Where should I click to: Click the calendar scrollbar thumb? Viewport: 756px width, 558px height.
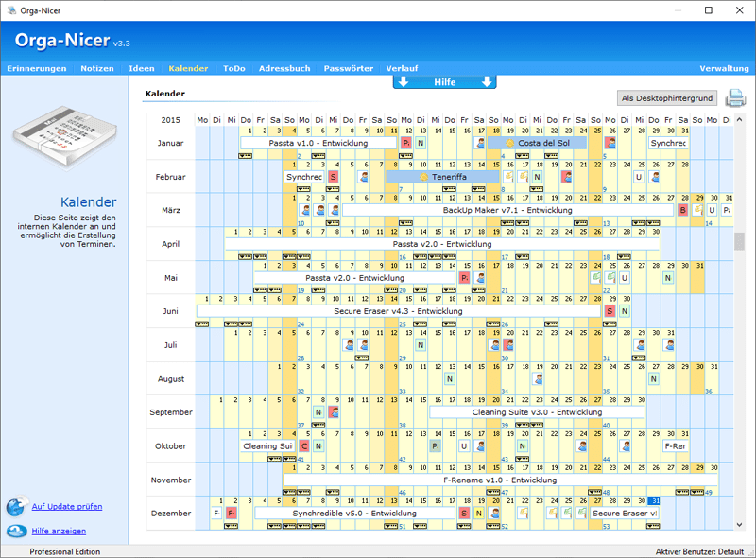(x=739, y=241)
